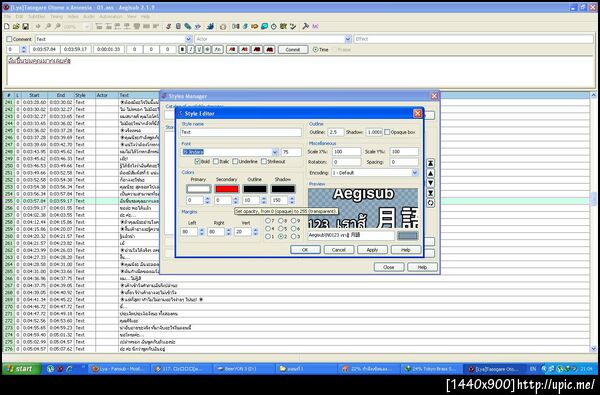Click the ASSDraw toolbar icon
Screen dimensions: 600x395
tap(223, 27)
